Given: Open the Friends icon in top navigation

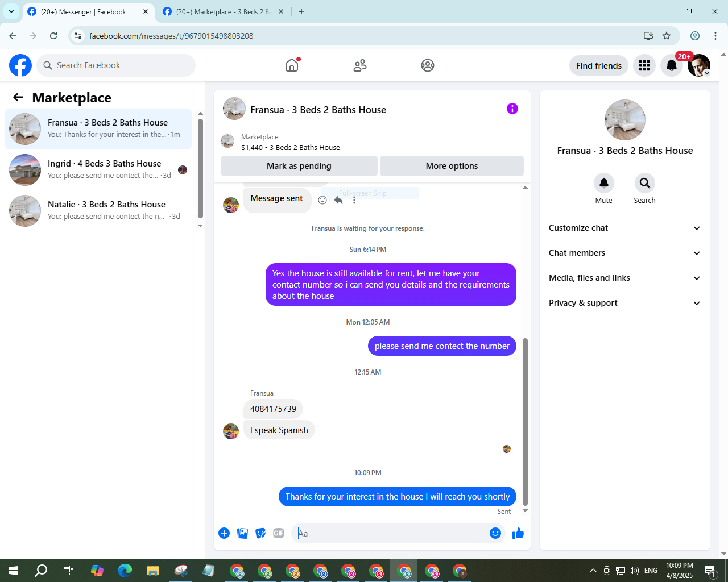Looking at the screenshot, I should coord(360,65).
